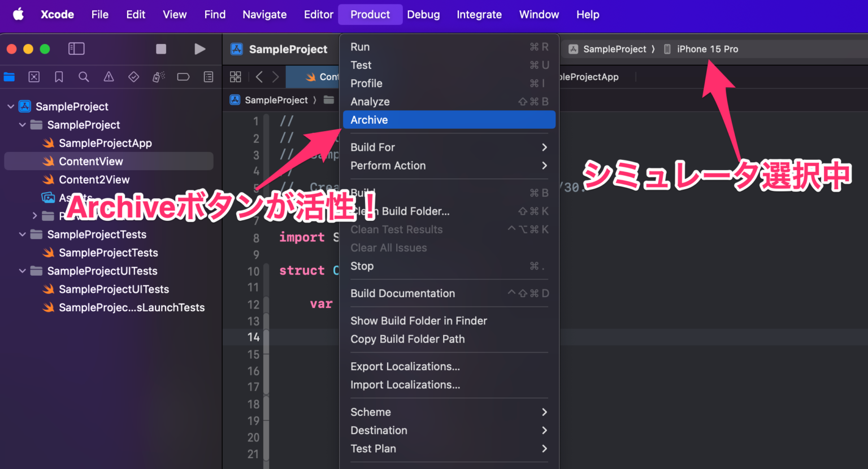Select the Test navigator checkmark diamond icon
The height and width of the screenshot is (469, 868).
coord(133,77)
